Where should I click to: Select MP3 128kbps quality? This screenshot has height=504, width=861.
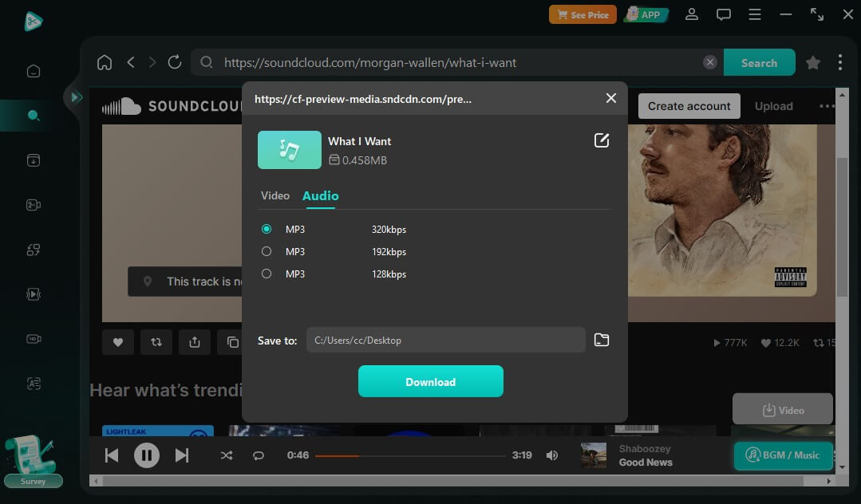pyautogui.click(x=267, y=274)
